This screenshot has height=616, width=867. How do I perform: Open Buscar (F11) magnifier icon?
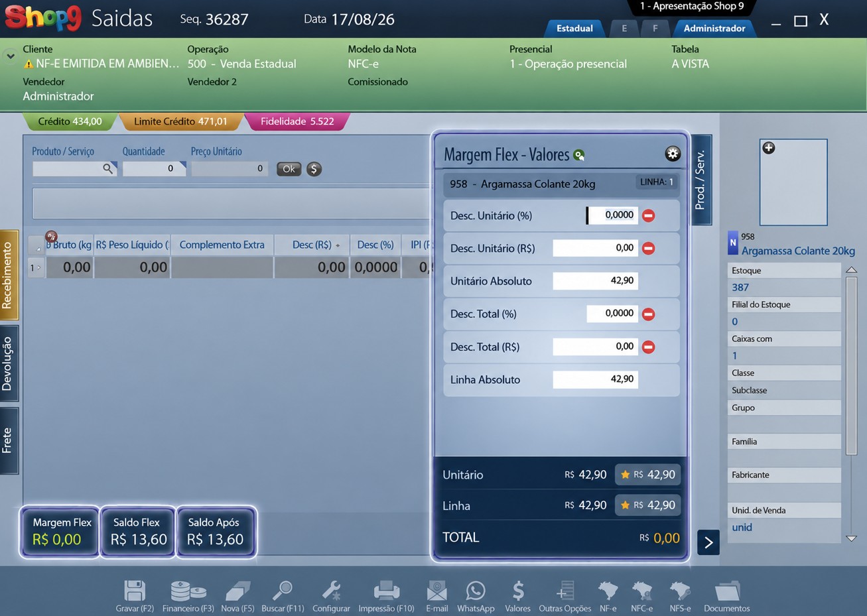click(x=283, y=590)
